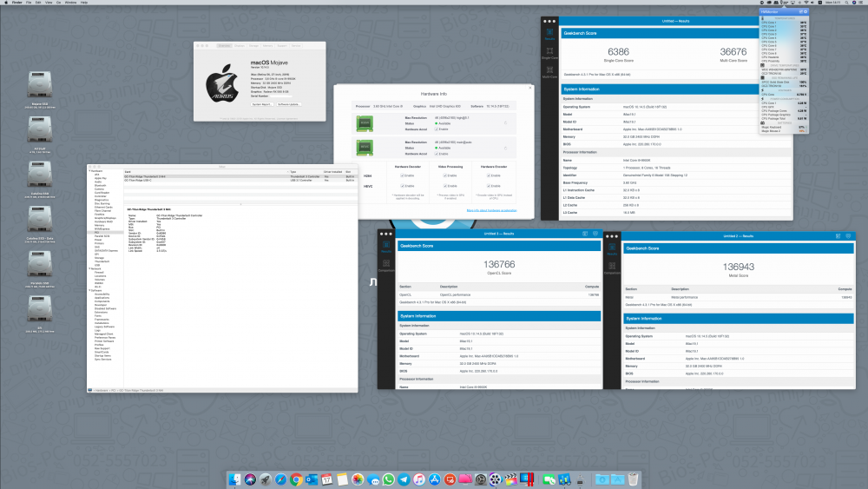The image size is (868, 489).
Task: Sort PCI list by Type column
Action: point(305,172)
